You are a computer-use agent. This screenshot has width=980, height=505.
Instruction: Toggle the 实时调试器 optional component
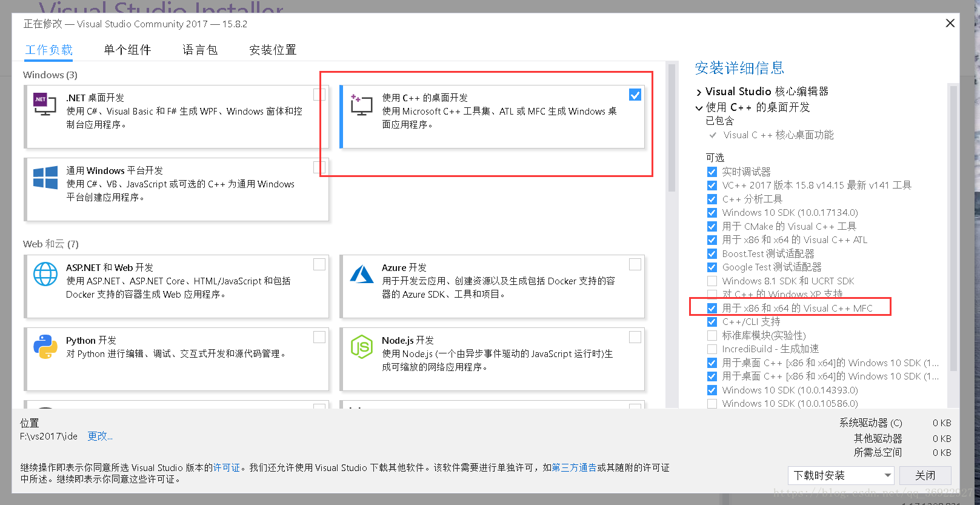[x=712, y=172]
